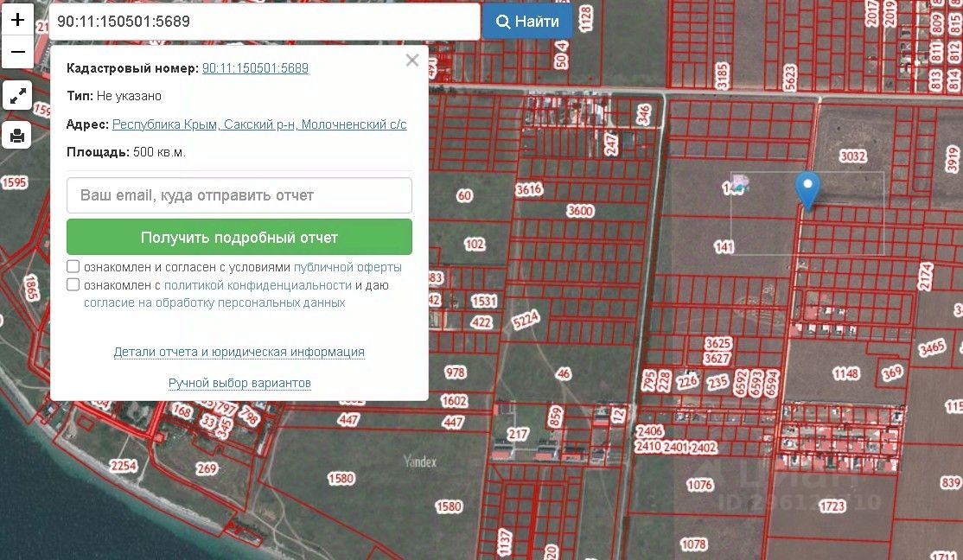Zoom in with the plus button
The height and width of the screenshot is (560, 963).
(17, 20)
